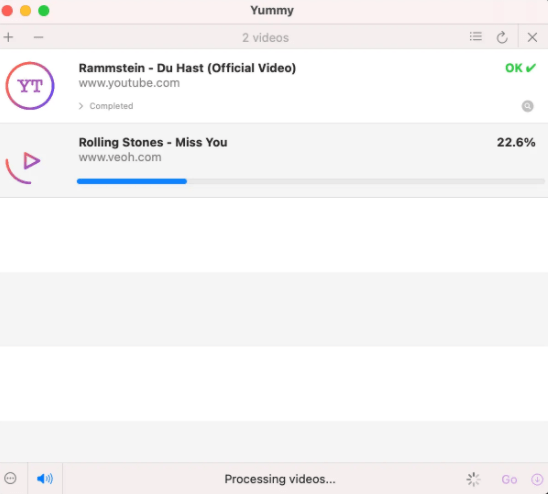Click the www.youtube.com source text
Screen dimensions: 548x494
pyautogui.click(x=129, y=83)
